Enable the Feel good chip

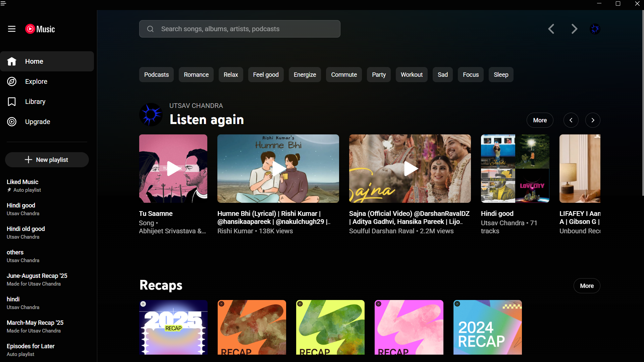click(266, 75)
